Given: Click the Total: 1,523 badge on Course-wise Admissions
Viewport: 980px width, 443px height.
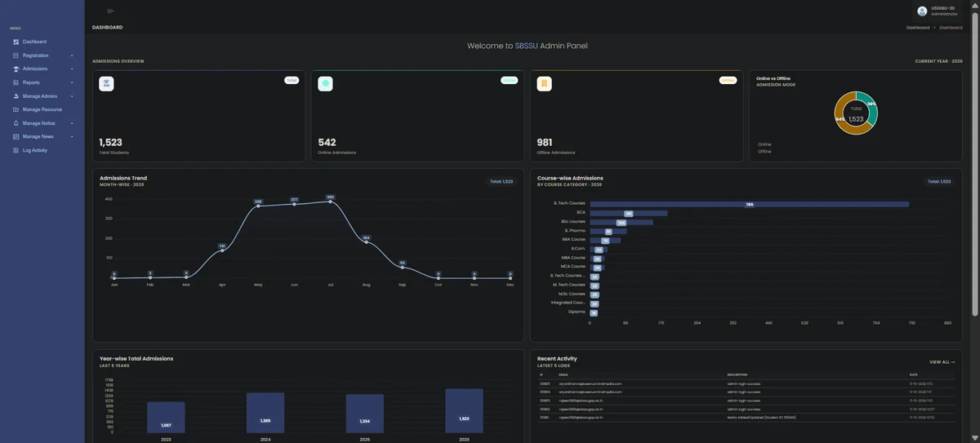Looking at the screenshot, I should (x=939, y=181).
